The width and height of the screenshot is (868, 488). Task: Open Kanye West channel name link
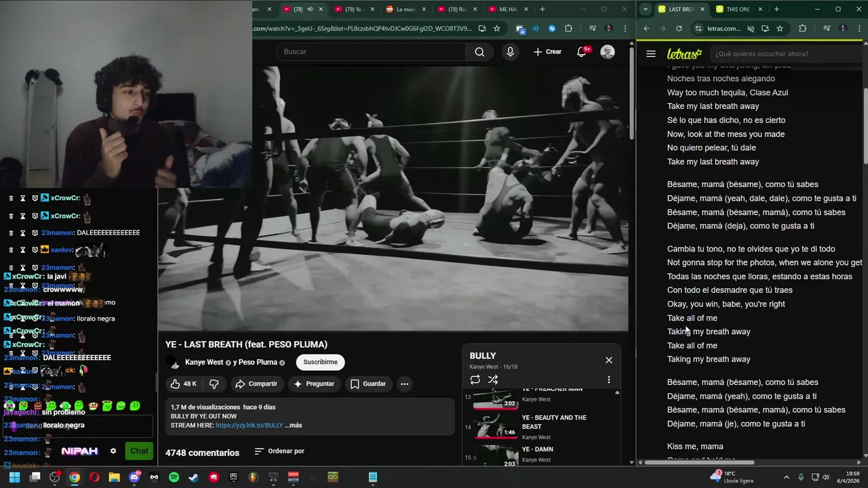pyautogui.click(x=203, y=362)
